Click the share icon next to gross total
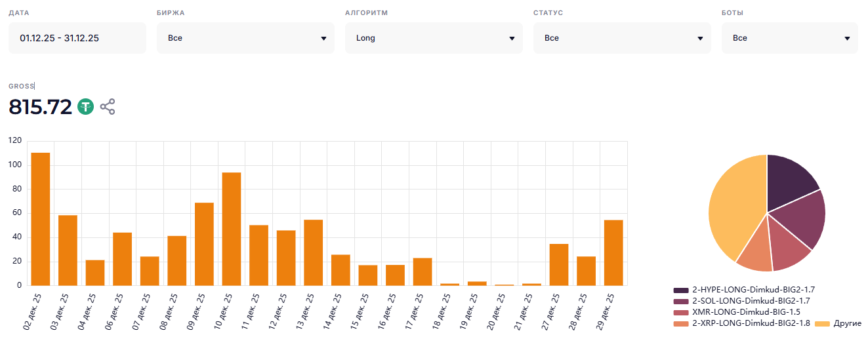Viewport: 868px width, 339px height. point(108,107)
